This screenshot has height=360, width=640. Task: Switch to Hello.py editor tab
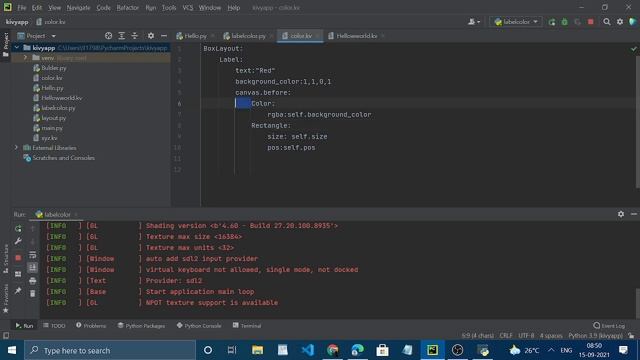pos(196,36)
